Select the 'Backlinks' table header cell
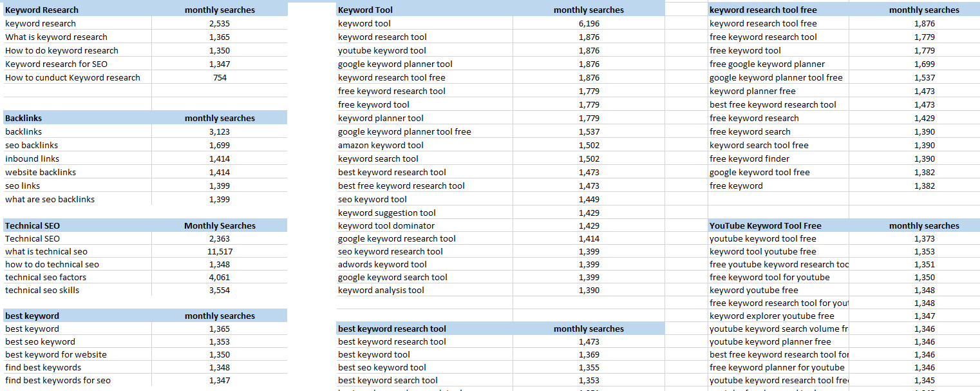 pyautogui.click(x=24, y=118)
